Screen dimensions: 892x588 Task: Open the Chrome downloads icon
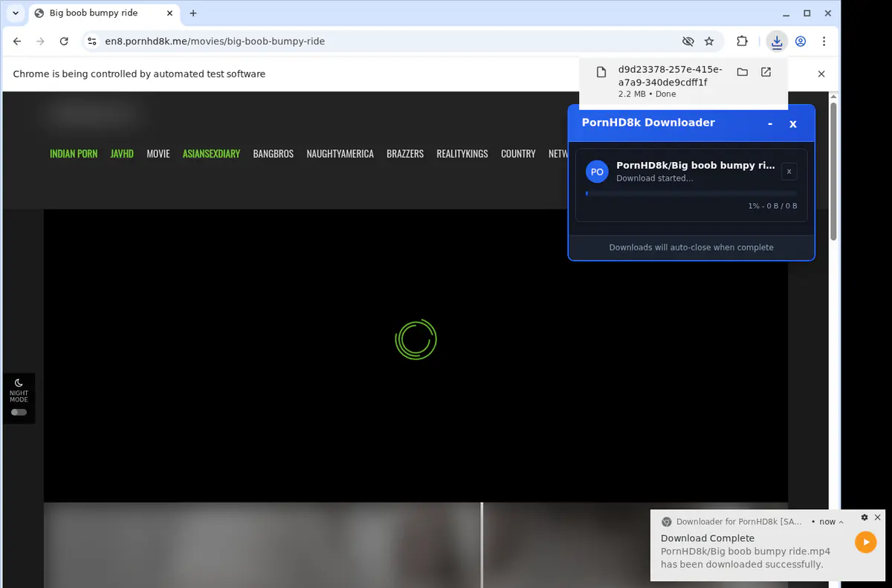pyautogui.click(x=777, y=42)
